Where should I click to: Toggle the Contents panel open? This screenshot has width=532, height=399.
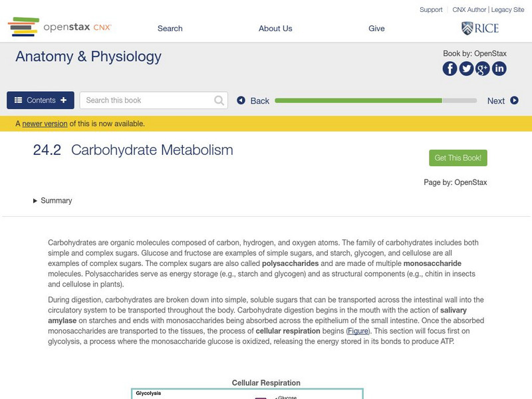[41, 100]
